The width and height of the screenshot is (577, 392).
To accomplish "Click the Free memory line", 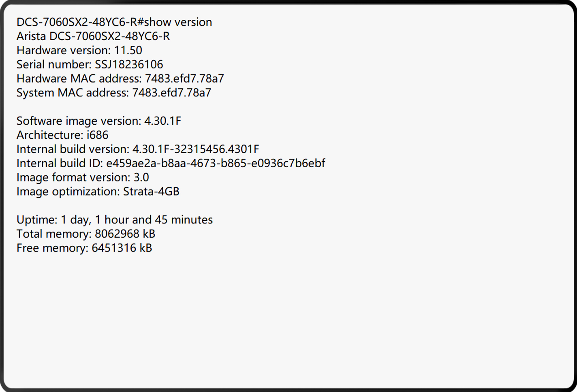I will [84, 248].
